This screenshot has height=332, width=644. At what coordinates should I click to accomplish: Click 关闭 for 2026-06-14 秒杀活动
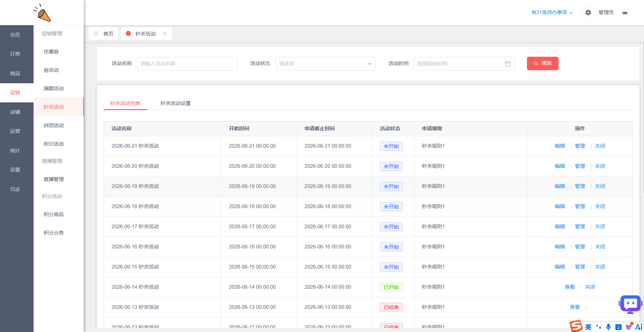(590, 287)
